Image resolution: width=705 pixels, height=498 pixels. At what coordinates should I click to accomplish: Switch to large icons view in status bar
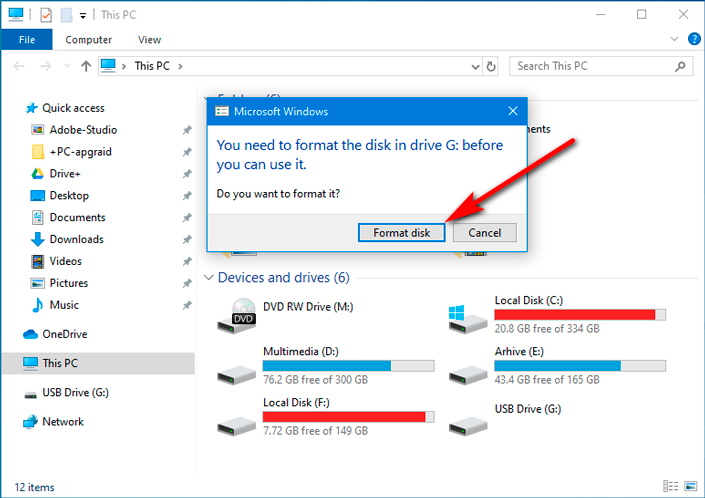(691, 486)
